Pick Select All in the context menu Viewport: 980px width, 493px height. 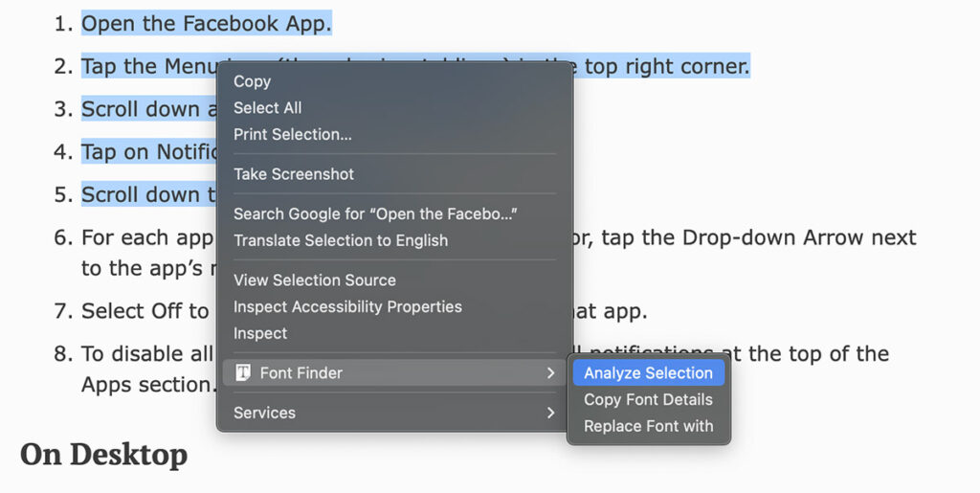tap(267, 108)
